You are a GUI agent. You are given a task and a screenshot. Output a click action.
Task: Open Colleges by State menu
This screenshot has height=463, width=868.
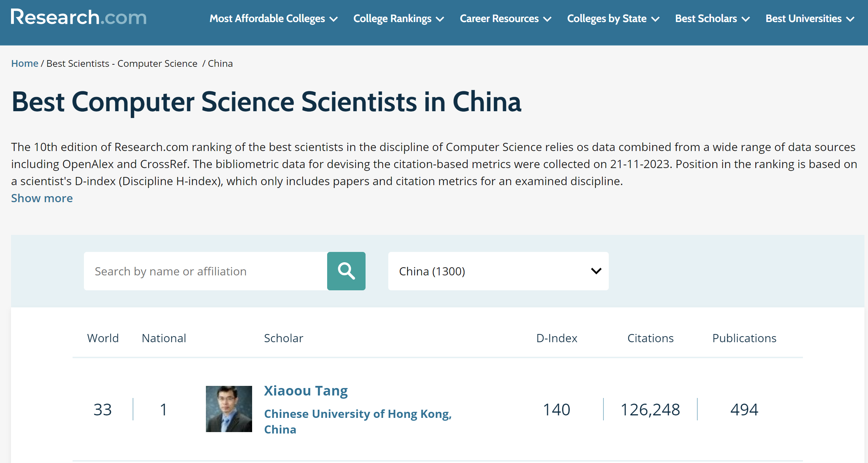point(613,18)
